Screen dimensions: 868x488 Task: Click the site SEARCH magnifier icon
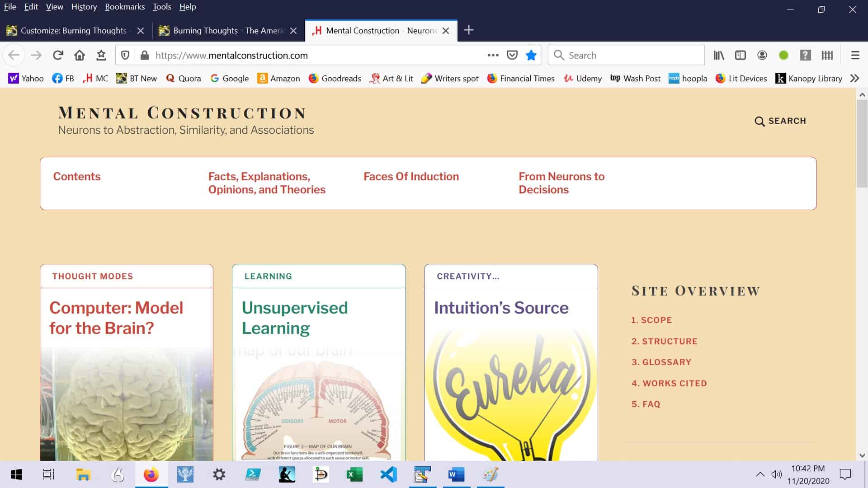(759, 121)
